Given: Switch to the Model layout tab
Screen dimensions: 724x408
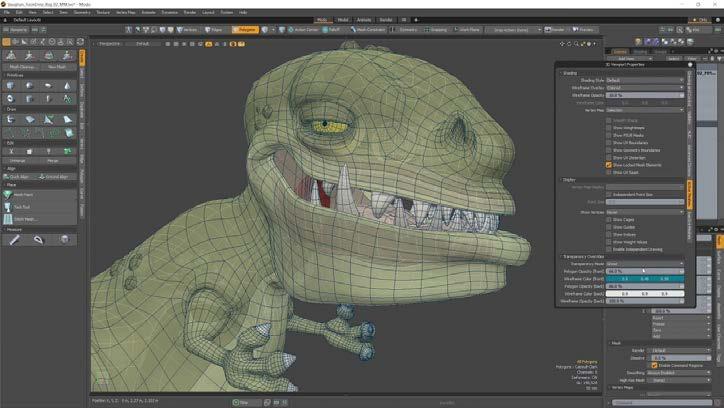Looking at the screenshot, I should [x=343, y=19].
